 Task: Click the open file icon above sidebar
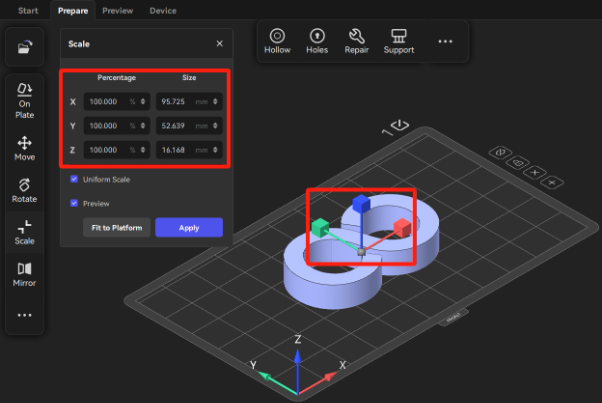coord(25,46)
